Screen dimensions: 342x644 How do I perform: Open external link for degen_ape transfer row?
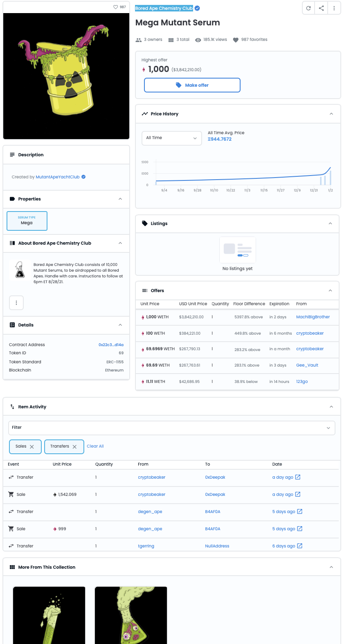(x=299, y=511)
